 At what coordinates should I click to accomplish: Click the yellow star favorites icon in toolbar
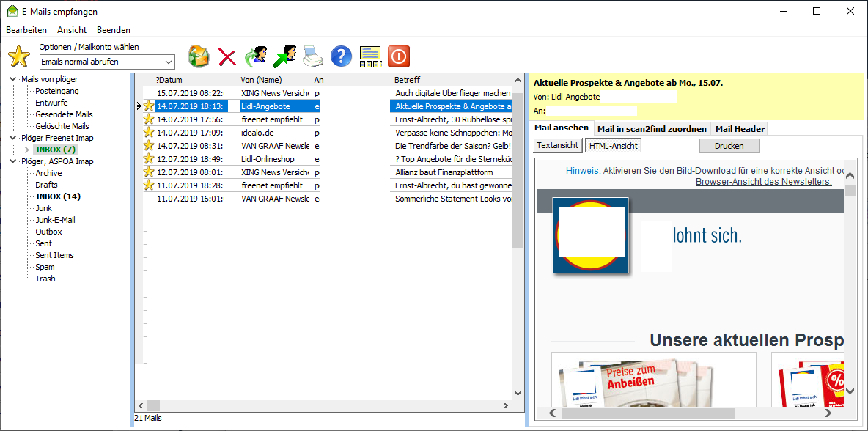coord(19,57)
